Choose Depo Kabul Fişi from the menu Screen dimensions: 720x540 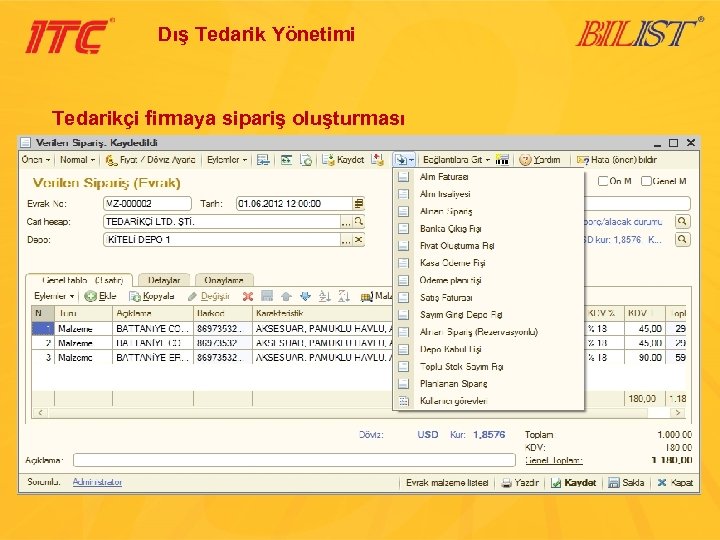coord(489,349)
